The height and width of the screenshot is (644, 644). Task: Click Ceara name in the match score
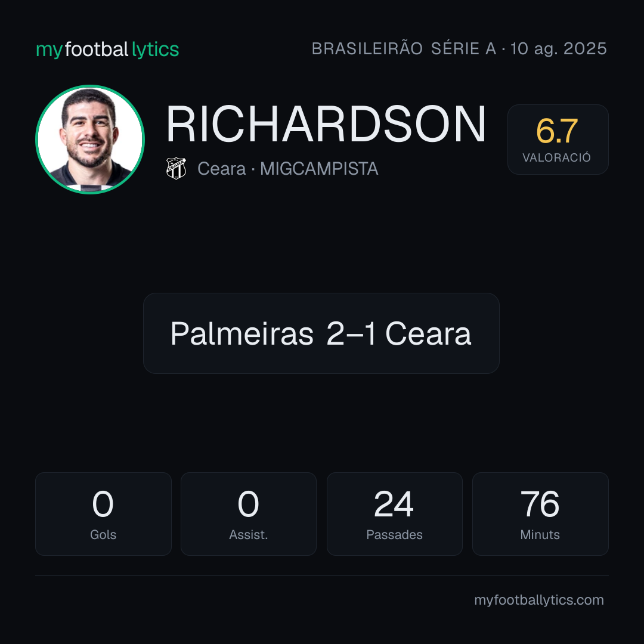point(428,333)
